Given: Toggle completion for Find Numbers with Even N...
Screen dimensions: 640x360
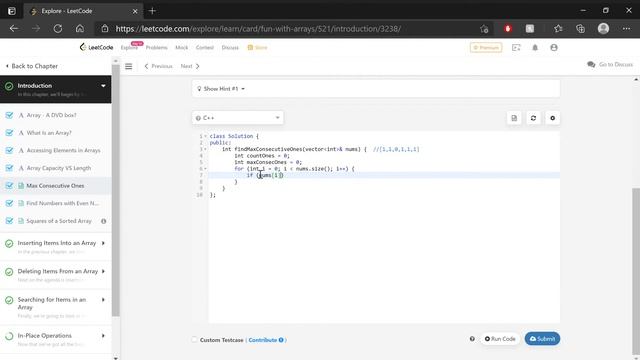Looking at the screenshot, I should pos(9,203).
